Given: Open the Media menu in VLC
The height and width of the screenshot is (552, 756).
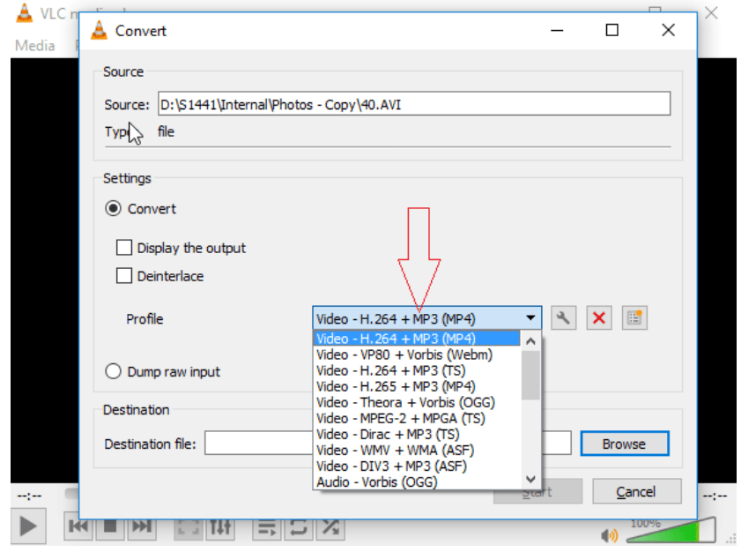Looking at the screenshot, I should click(34, 45).
